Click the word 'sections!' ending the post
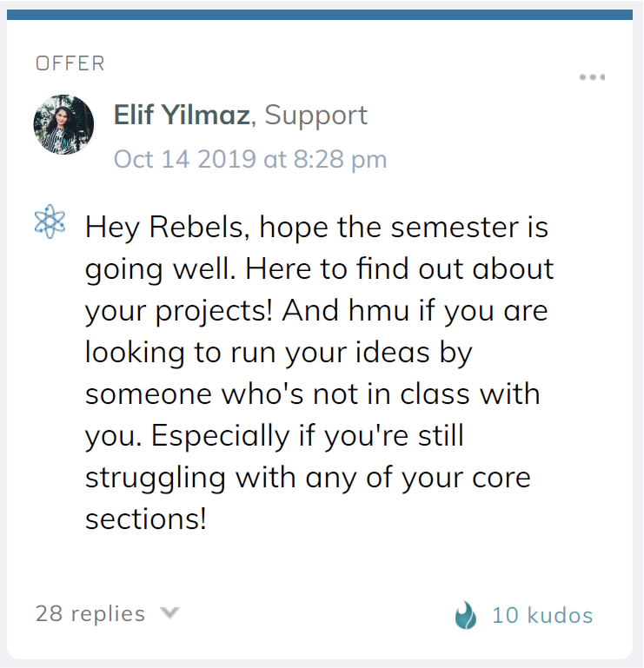 point(146,519)
